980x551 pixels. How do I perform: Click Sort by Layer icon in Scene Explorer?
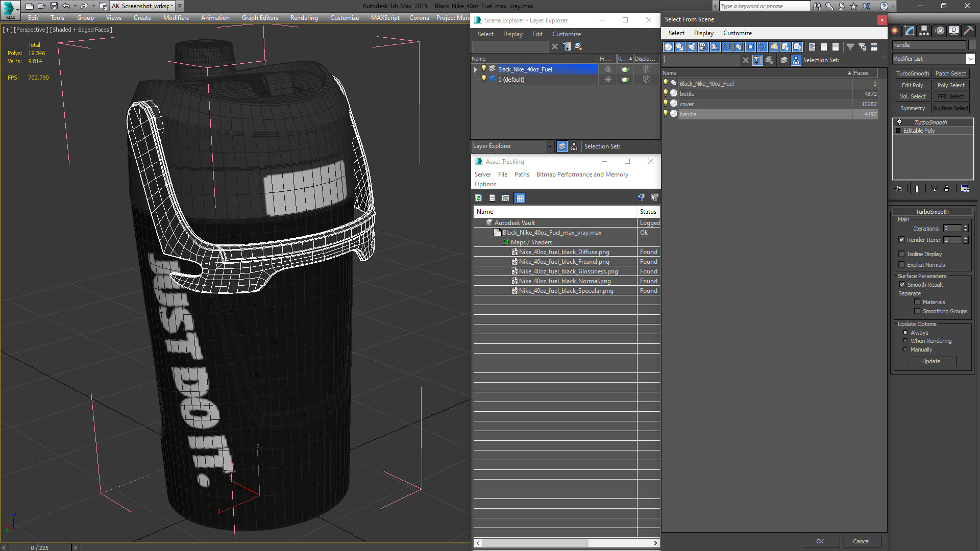coord(562,146)
